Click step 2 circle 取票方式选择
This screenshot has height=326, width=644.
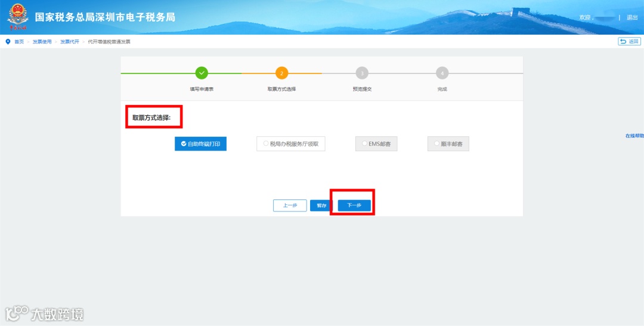tap(281, 73)
